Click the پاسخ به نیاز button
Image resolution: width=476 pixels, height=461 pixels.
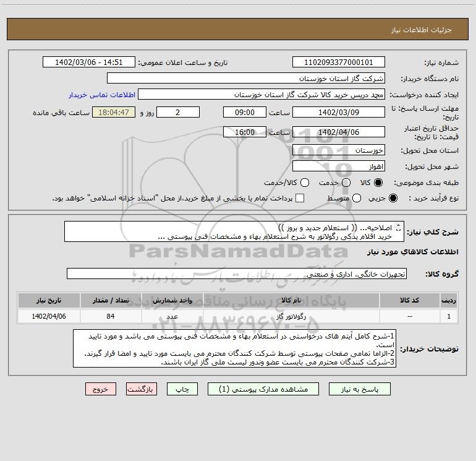pyautogui.click(x=360, y=389)
